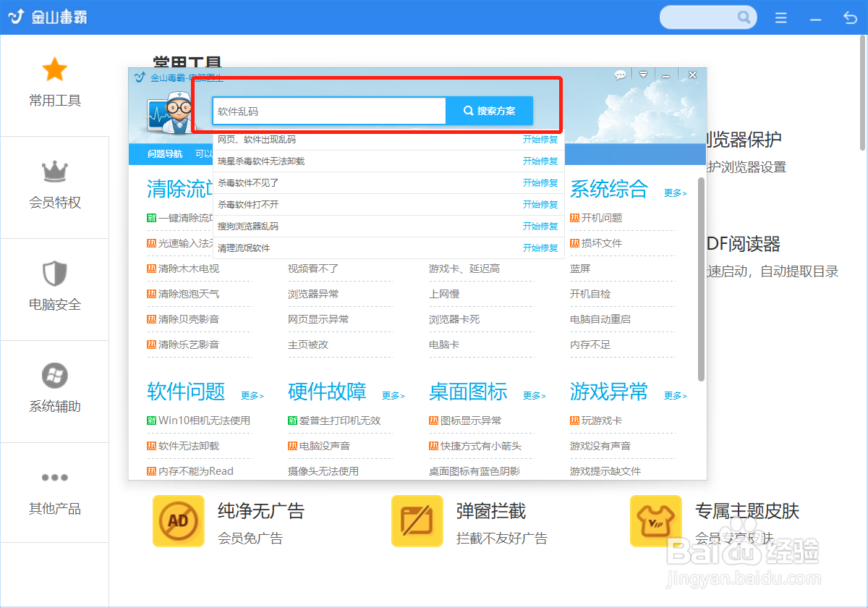Open the 网页显示异常 item
This screenshot has width=868, height=608.
[318, 319]
